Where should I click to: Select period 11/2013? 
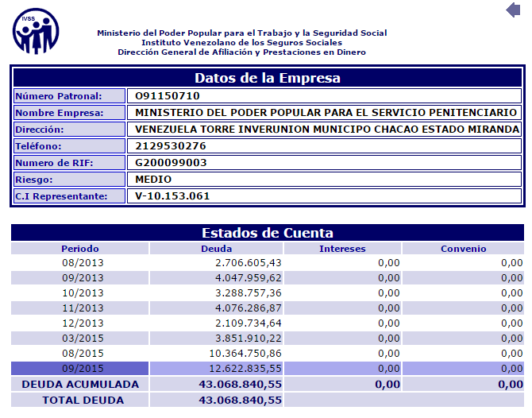(83, 308)
